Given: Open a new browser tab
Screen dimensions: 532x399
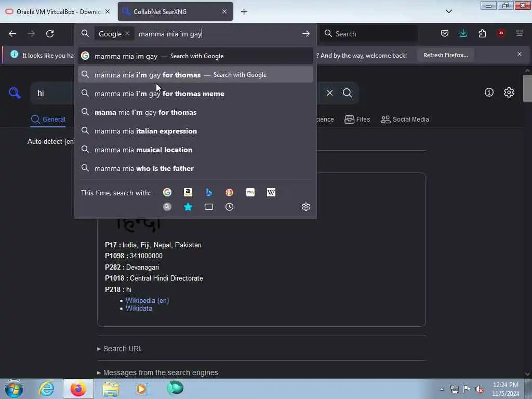Looking at the screenshot, I should tap(244, 12).
